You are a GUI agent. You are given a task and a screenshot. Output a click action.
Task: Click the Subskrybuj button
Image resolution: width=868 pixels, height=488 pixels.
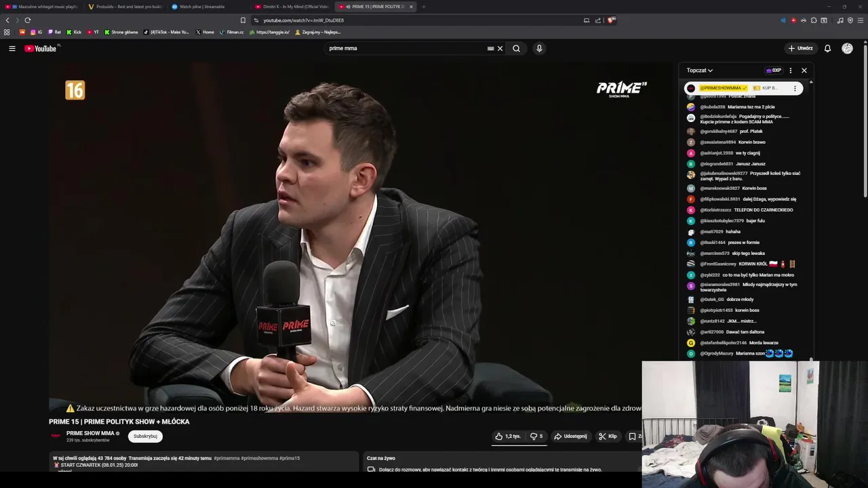(145, 436)
